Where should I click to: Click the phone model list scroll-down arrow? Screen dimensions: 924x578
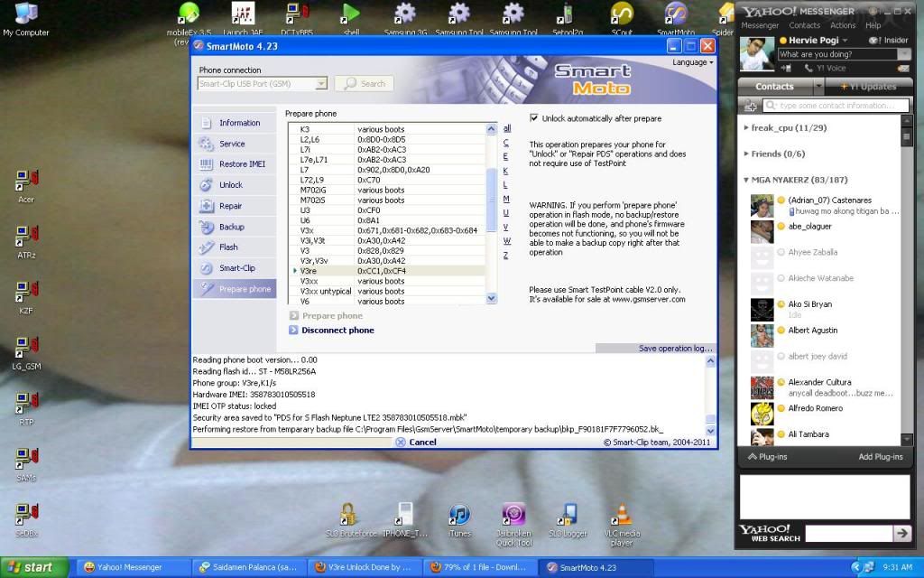[x=492, y=299]
